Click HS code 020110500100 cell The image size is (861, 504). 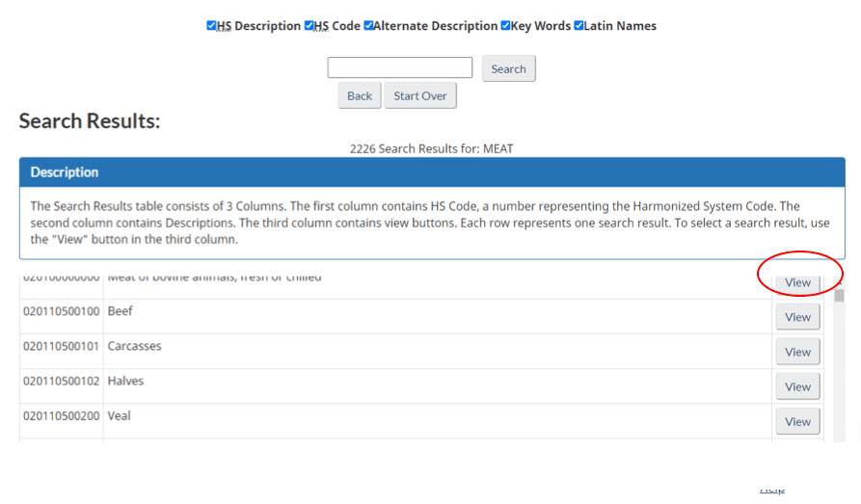coord(61,312)
